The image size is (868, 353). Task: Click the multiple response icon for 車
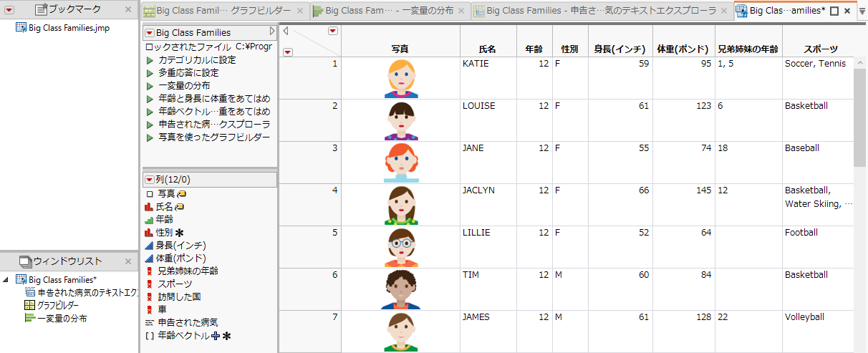click(149, 309)
